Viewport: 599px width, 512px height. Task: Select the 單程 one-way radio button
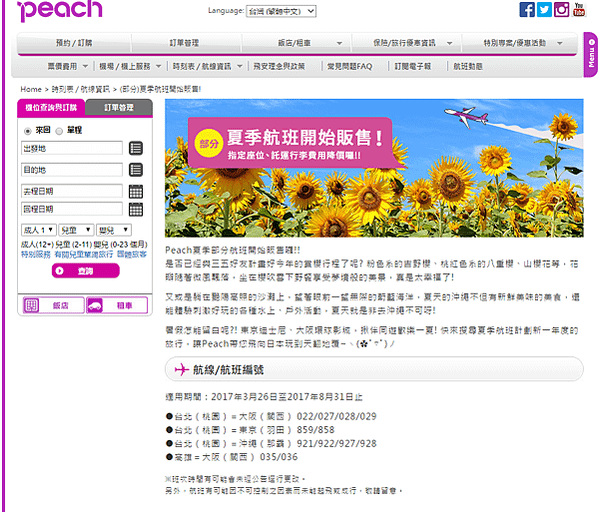59,131
